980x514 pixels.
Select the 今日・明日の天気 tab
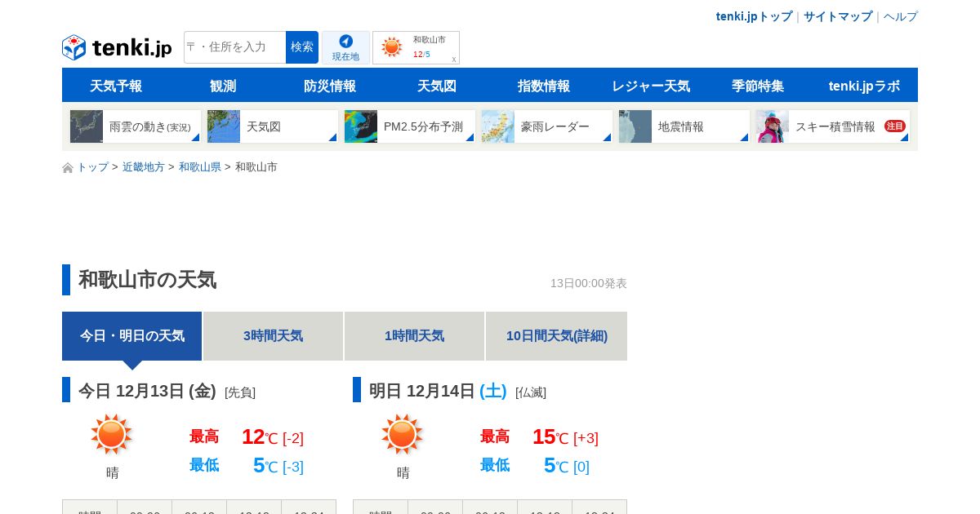click(132, 336)
